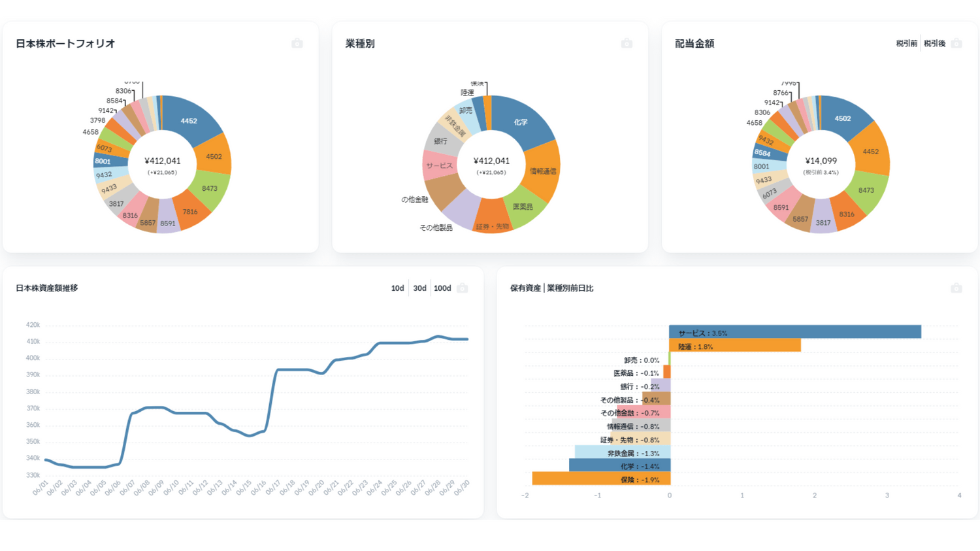This screenshot has width=980, height=551.
Task: Switch to 保有資産 view
Action: click(525, 288)
